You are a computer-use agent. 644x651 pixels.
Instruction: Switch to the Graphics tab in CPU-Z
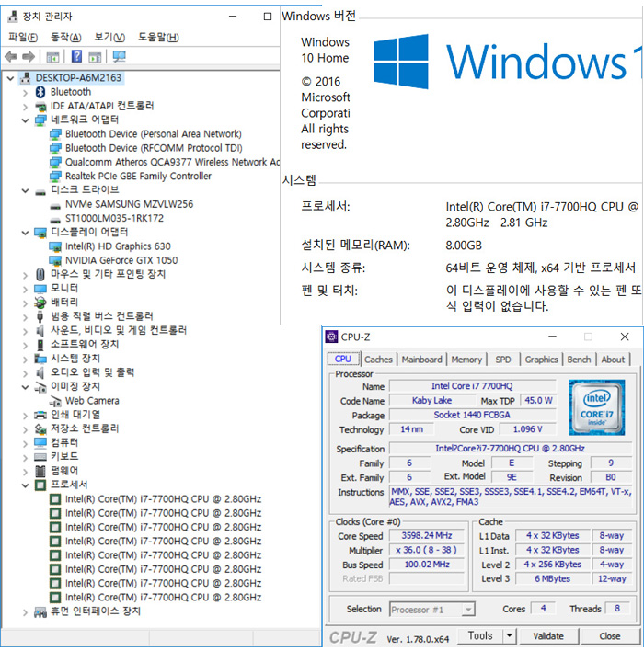coord(541,360)
